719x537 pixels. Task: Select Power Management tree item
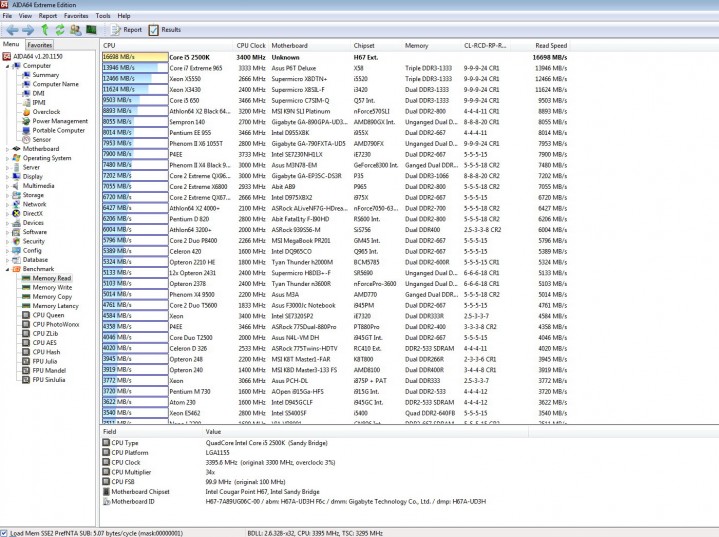(60, 121)
